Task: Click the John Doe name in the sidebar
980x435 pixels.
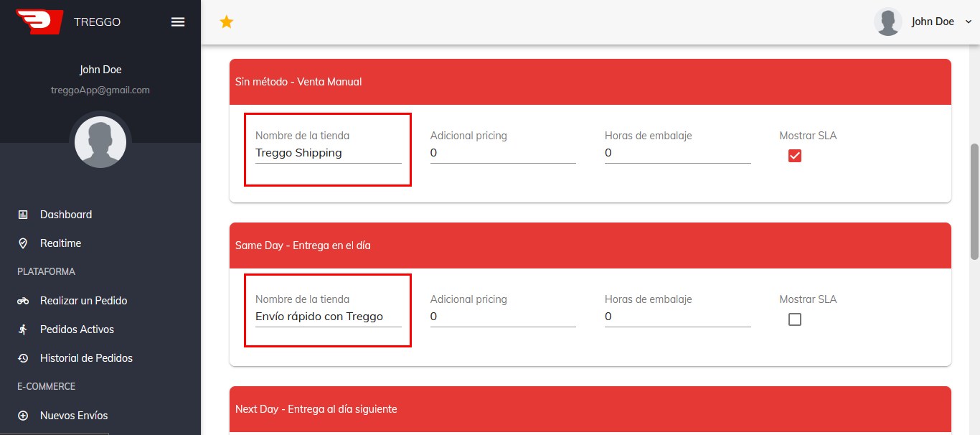Action: (100, 70)
